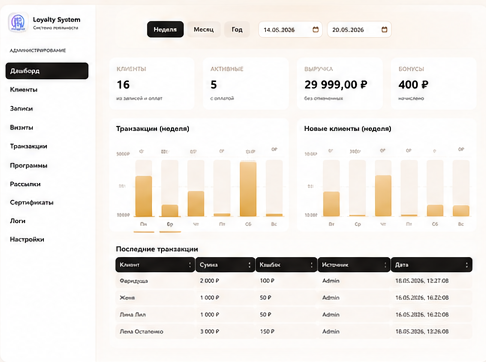Open the Клиент column options menu icon
The image size is (486, 362).
190,265
